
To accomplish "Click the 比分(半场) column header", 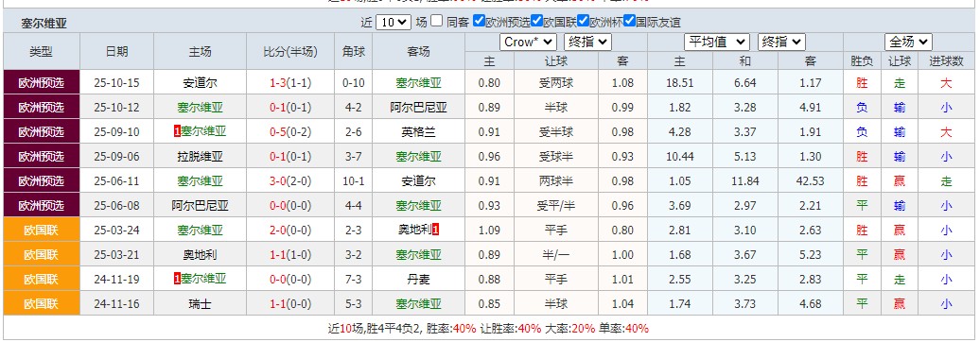I will click(290, 51).
